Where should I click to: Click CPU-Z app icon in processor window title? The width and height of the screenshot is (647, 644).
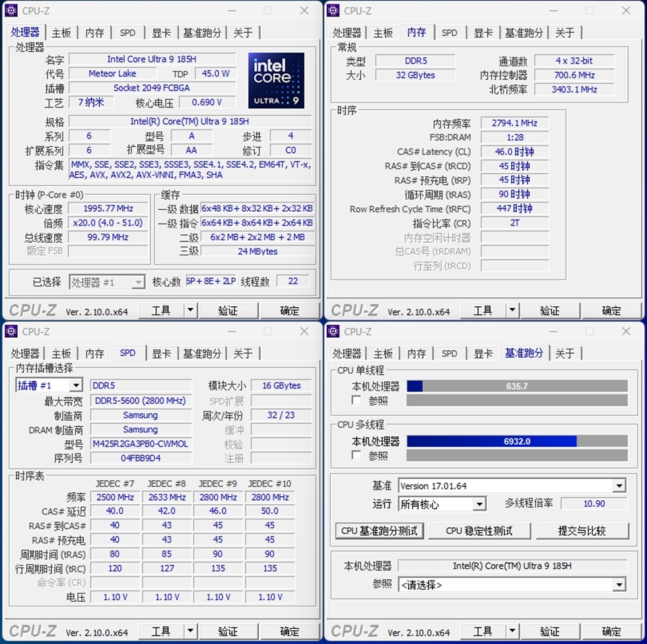(11, 11)
